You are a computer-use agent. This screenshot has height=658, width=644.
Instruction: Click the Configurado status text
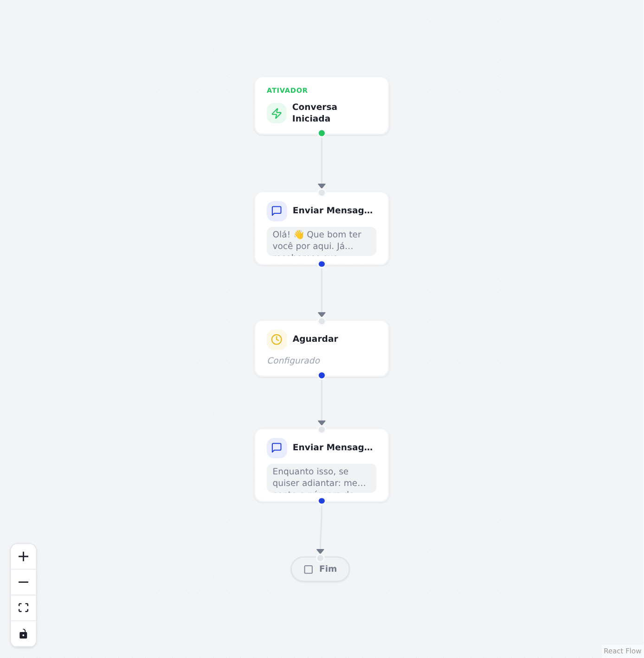294,361
